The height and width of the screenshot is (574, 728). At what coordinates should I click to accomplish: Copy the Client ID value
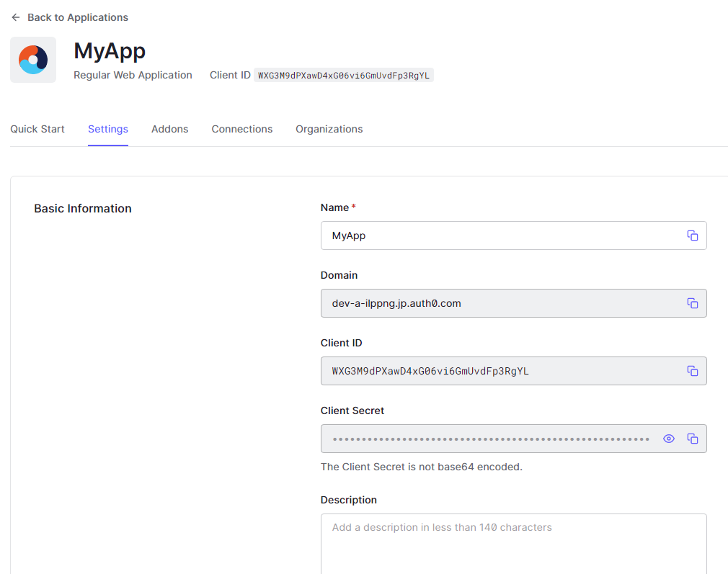click(x=692, y=371)
